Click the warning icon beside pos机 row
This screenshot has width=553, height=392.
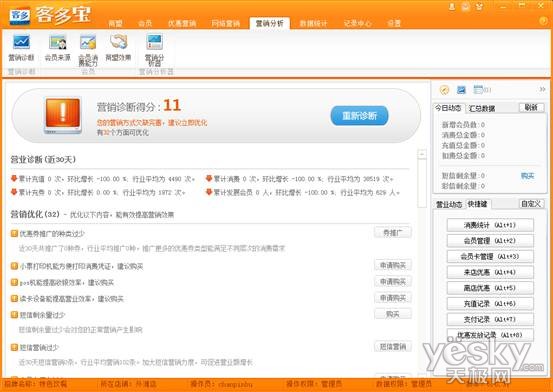(x=14, y=282)
